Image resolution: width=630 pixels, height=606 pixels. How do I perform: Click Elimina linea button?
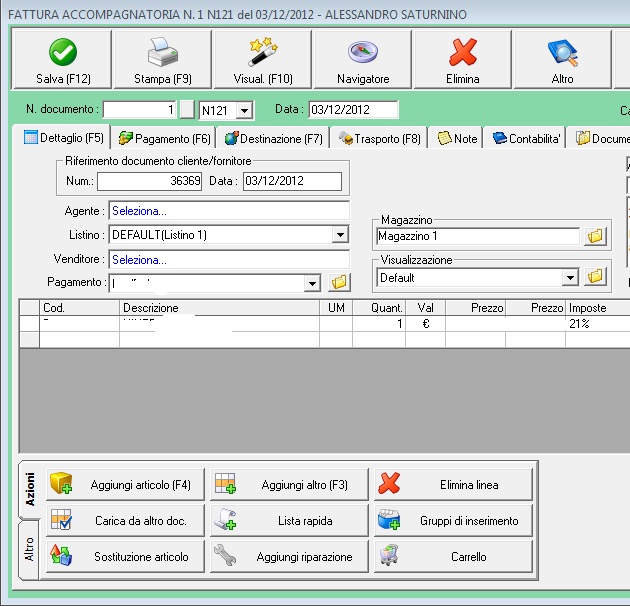pyautogui.click(x=453, y=485)
